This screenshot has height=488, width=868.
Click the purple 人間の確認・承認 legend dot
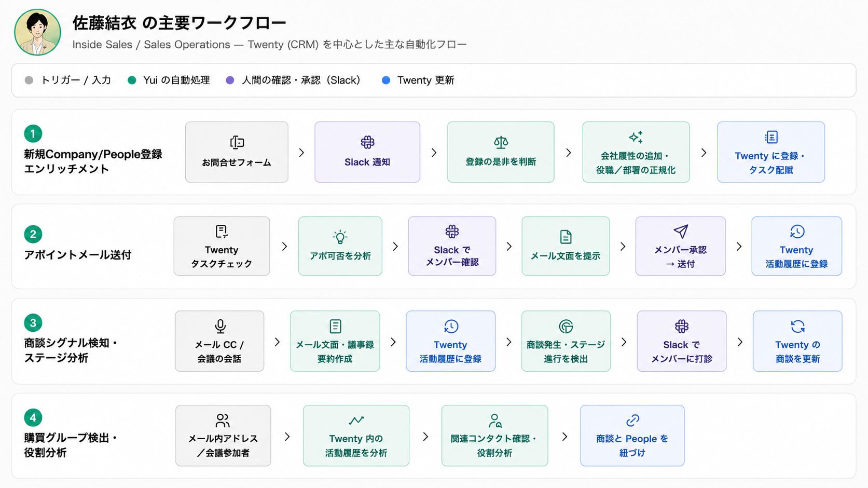coord(230,80)
